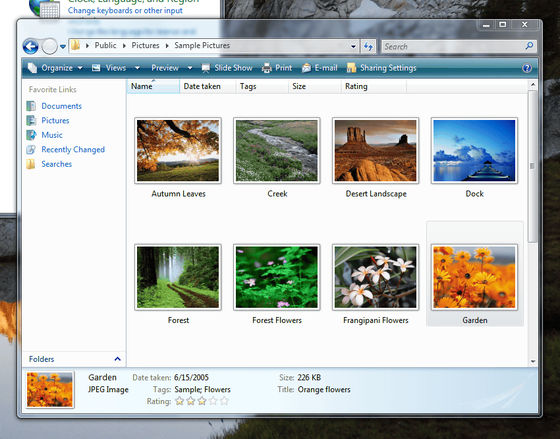
Task: Click the Forward navigation button
Action: coord(49,46)
